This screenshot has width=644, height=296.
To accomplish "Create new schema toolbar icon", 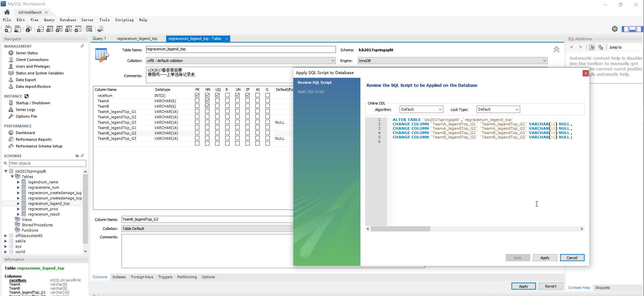I will pos(40,29).
